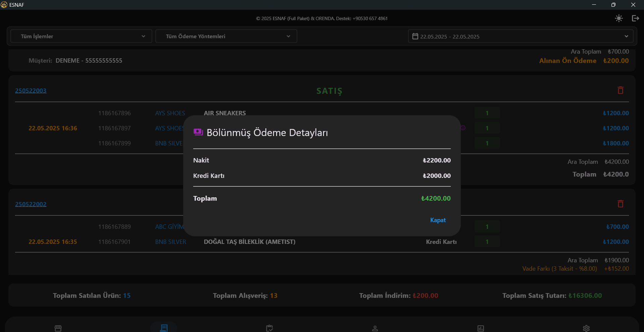This screenshot has height=332, width=644.
Task: Click the logout icon in the header
Action: [x=635, y=18]
